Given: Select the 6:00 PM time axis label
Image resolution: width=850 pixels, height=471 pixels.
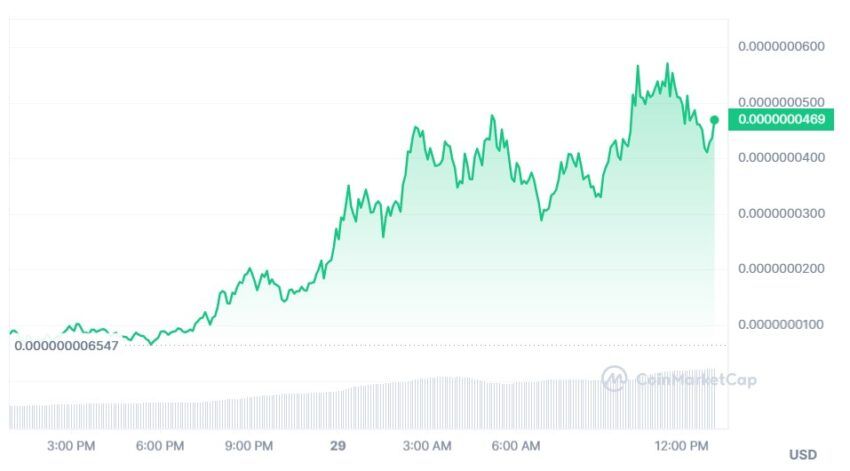Looking at the screenshot, I should coord(160,446).
